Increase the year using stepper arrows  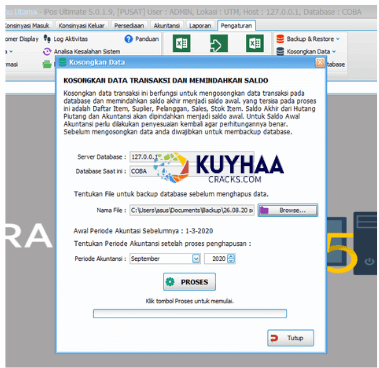(x=231, y=256)
